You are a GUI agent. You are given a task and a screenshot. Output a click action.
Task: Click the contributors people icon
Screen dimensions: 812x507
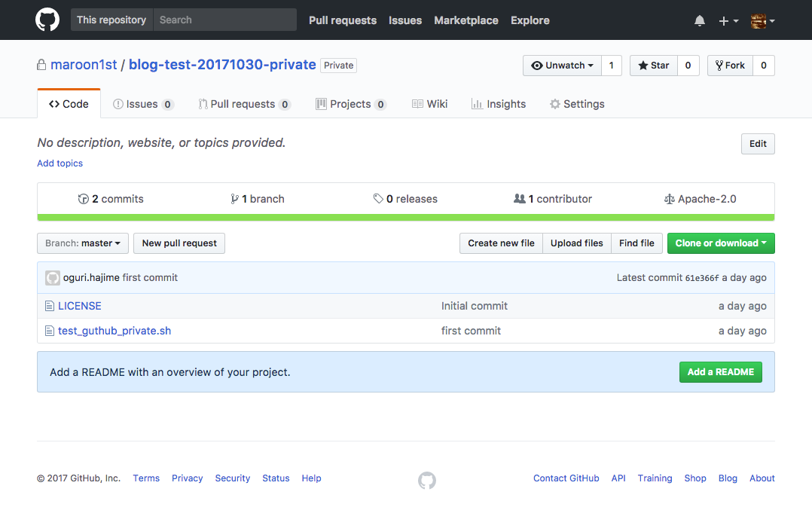click(520, 198)
